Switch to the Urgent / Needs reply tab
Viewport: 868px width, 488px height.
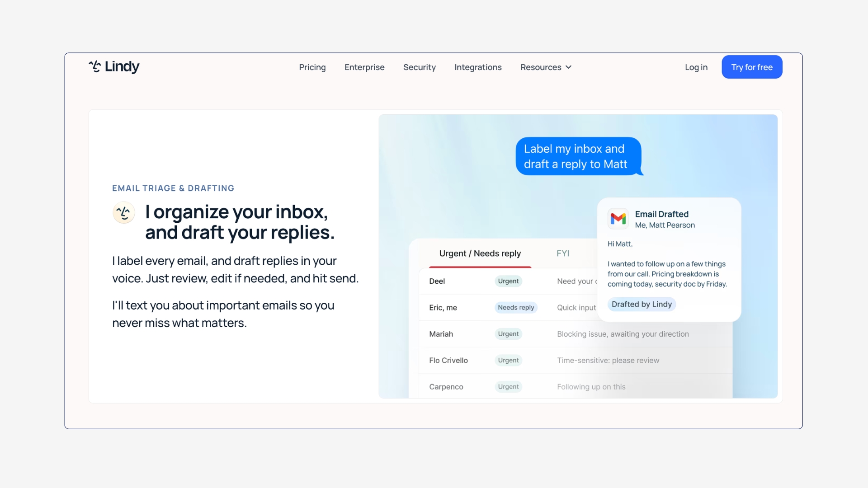pyautogui.click(x=480, y=253)
